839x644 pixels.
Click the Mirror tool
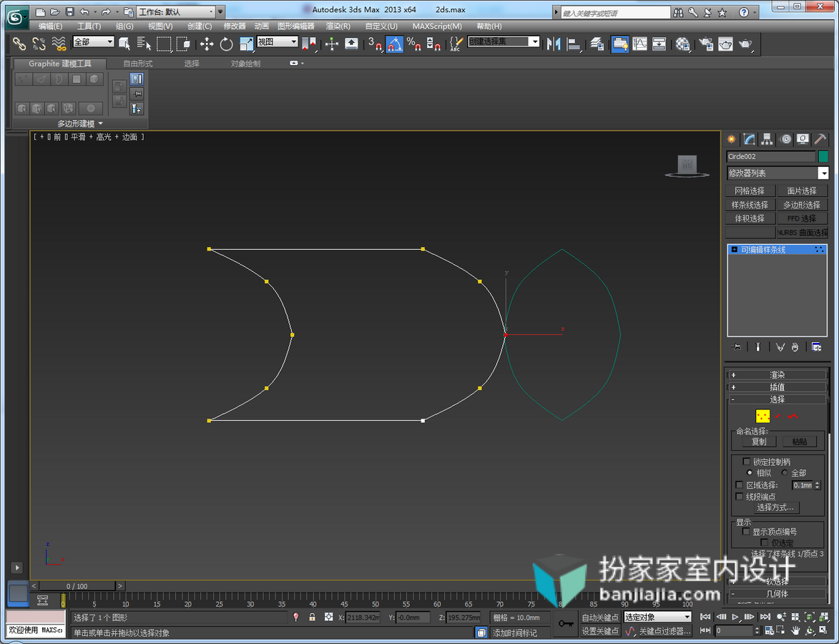pos(554,44)
